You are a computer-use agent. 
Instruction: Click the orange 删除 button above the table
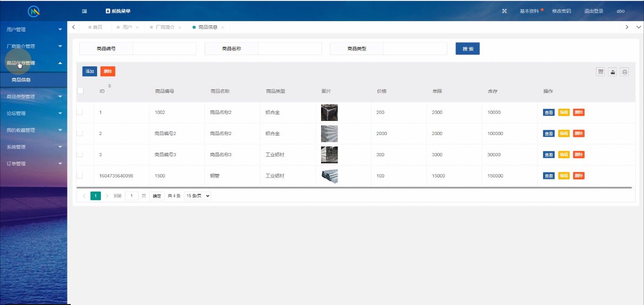[108, 71]
